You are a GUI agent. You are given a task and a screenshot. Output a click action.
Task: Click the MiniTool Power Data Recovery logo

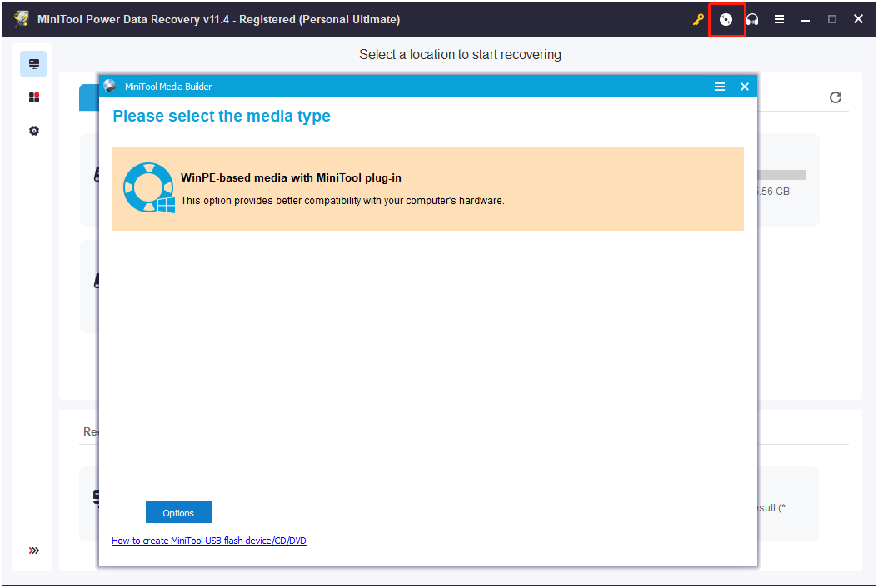(x=22, y=19)
